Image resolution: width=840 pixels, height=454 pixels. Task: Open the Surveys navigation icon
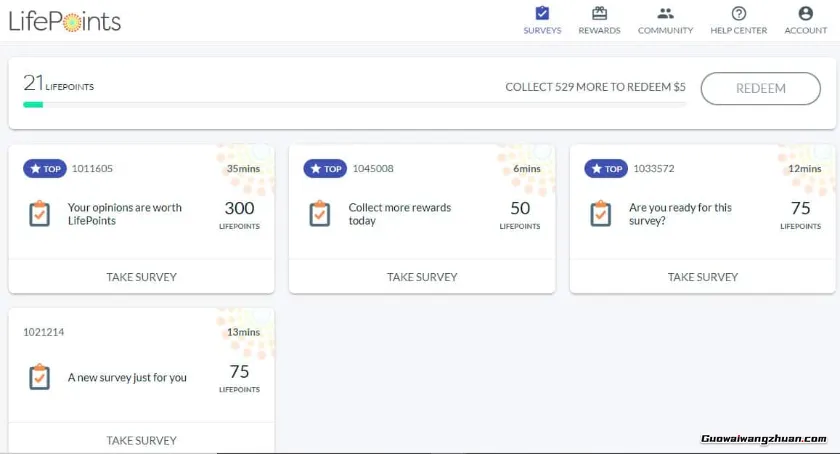(x=542, y=14)
